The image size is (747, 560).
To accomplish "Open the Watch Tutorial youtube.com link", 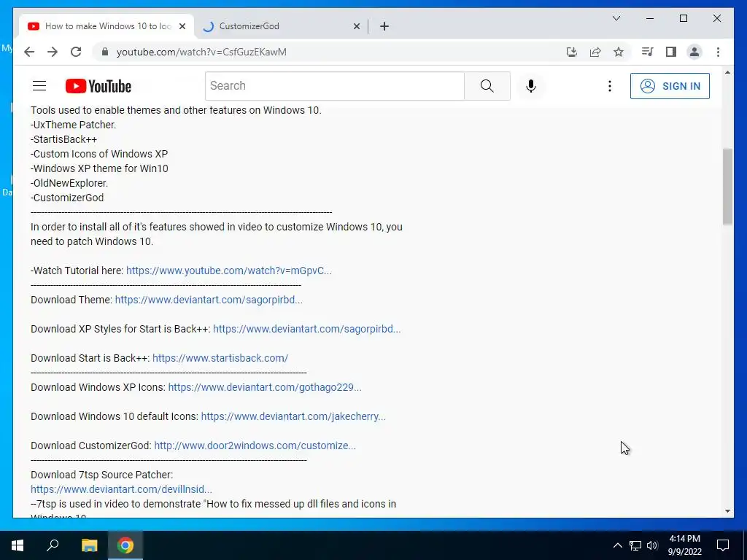I will pyautogui.click(x=228, y=271).
